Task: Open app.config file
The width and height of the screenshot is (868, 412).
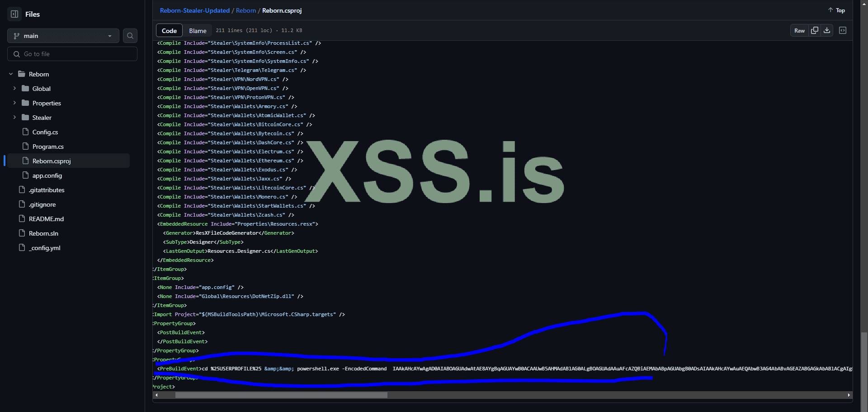Action: point(47,175)
